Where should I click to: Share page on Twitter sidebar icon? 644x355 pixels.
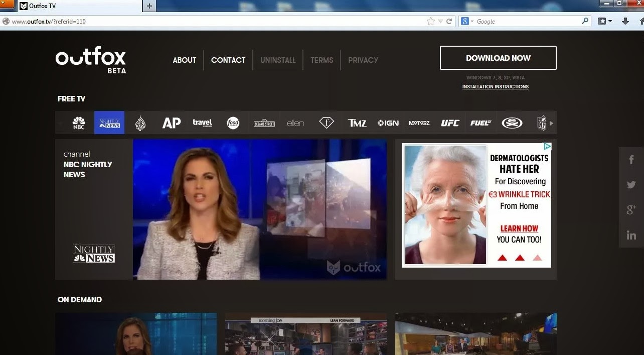pos(631,185)
